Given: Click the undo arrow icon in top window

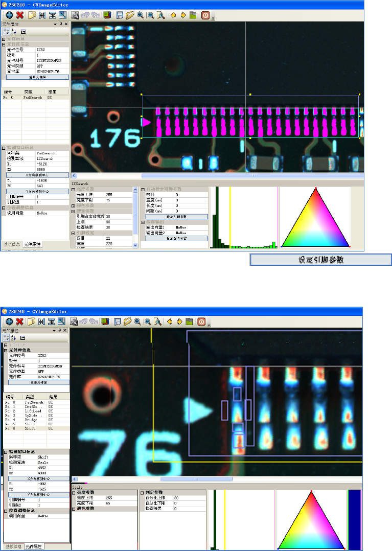Looking at the screenshot, I should coord(85,15).
